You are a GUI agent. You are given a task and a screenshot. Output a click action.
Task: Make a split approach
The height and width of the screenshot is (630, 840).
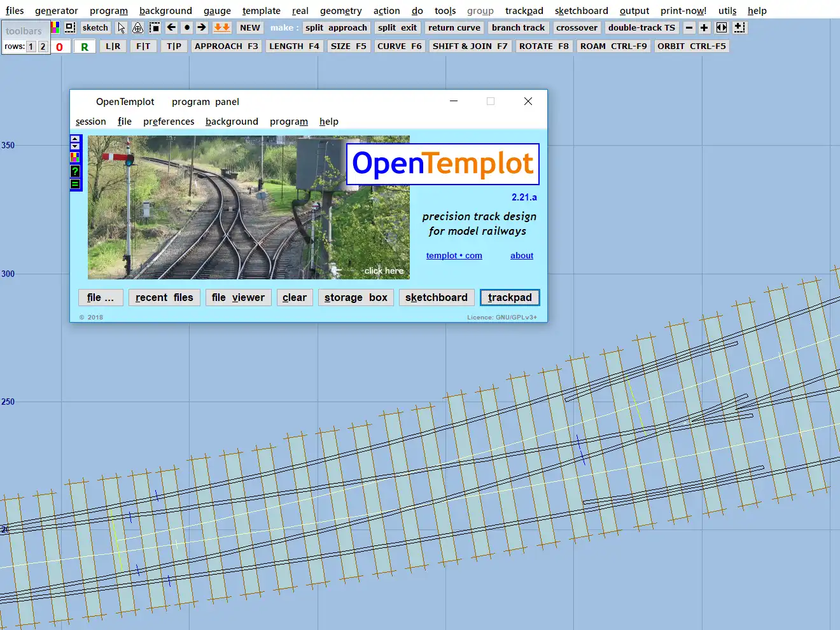(336, 27)
